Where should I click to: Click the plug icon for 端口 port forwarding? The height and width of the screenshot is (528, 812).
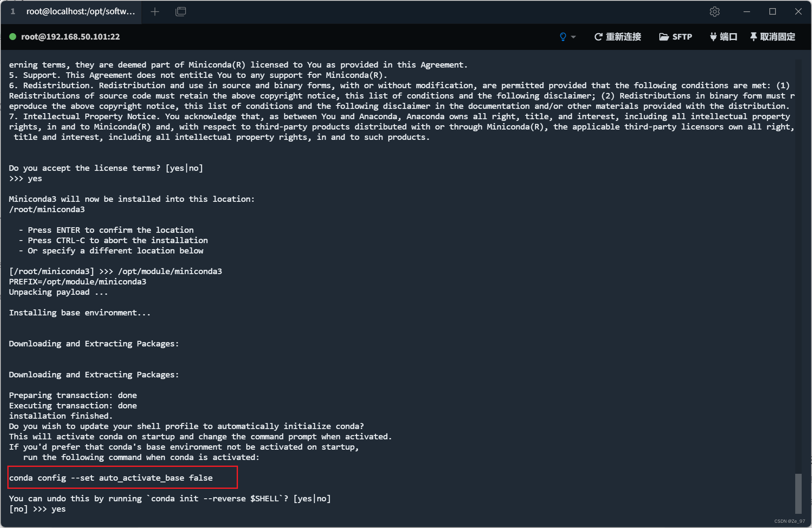[x=713, y=37]
